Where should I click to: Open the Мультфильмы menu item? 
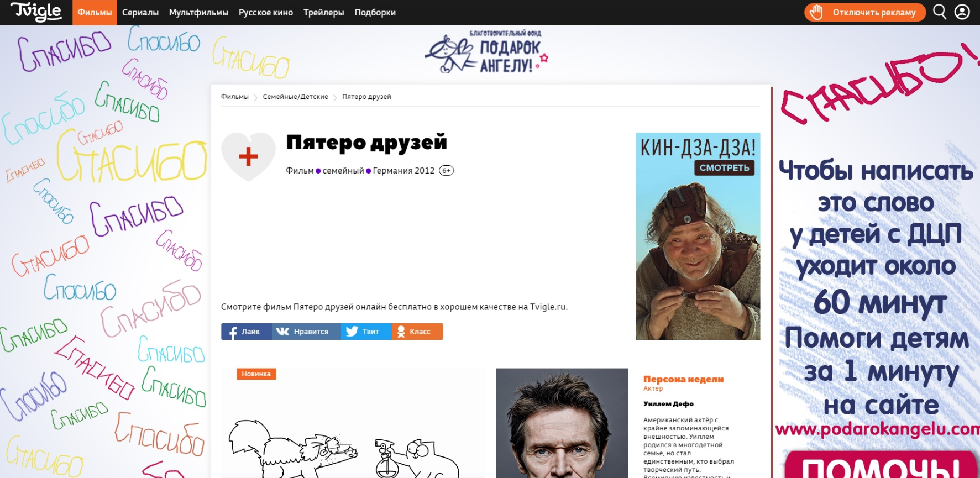click(198, 12)
